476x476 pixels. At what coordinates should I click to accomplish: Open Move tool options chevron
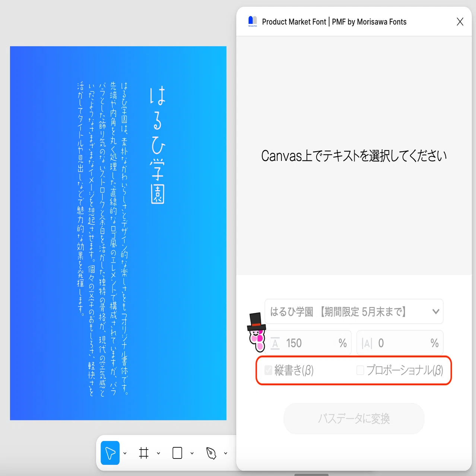pos(125,453)
